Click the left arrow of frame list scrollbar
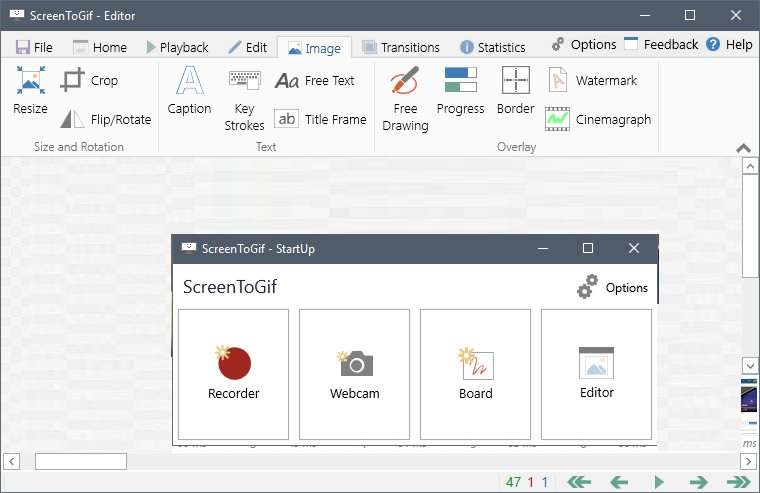 (12, 461)
